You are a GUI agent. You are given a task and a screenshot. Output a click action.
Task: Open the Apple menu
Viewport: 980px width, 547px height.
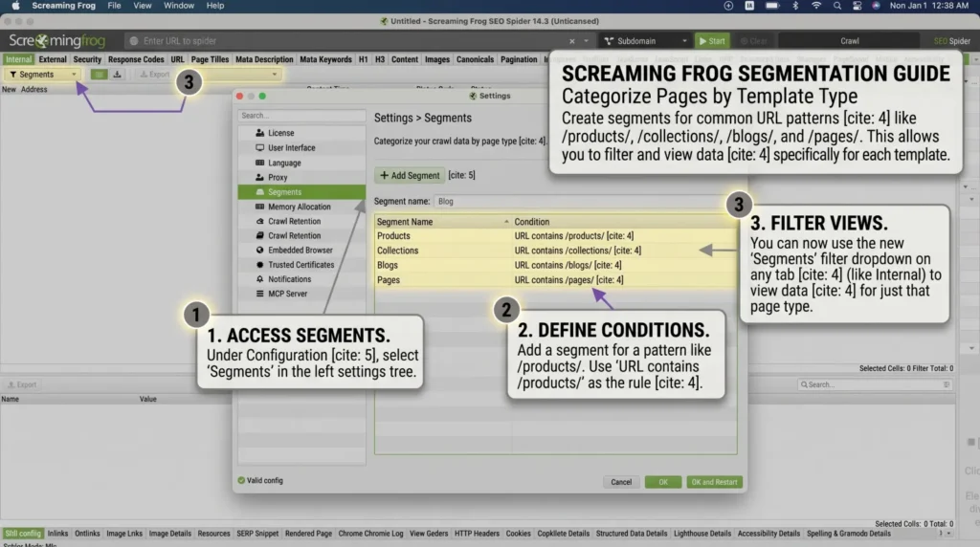[x=15, y=6]
